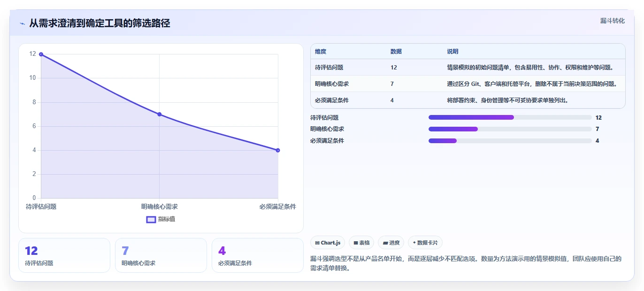Click the chart data point for 必须满足条件
Image resolution: width=644 pixels, height=291 pixels.
click(278, 150)
